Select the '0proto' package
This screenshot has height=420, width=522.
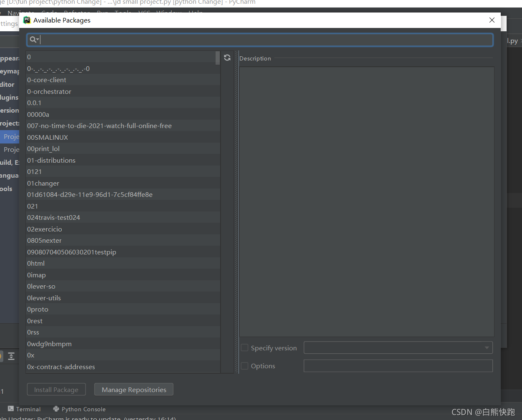point(123,309)
